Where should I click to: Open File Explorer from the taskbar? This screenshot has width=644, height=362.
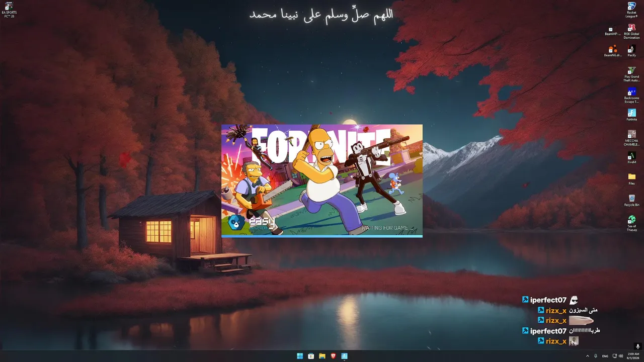pyautogui.click(x=322, y=356)
